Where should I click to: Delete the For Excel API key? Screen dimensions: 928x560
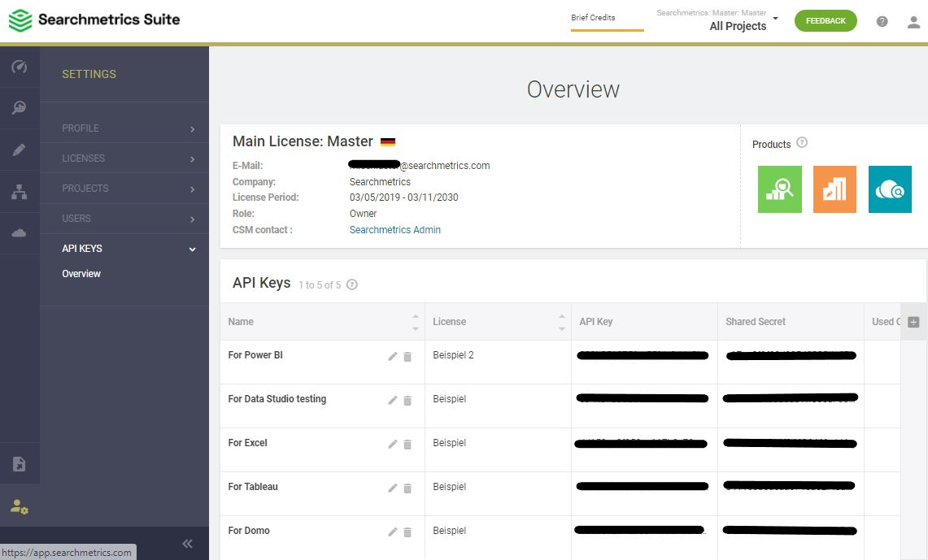click(407, 444)
